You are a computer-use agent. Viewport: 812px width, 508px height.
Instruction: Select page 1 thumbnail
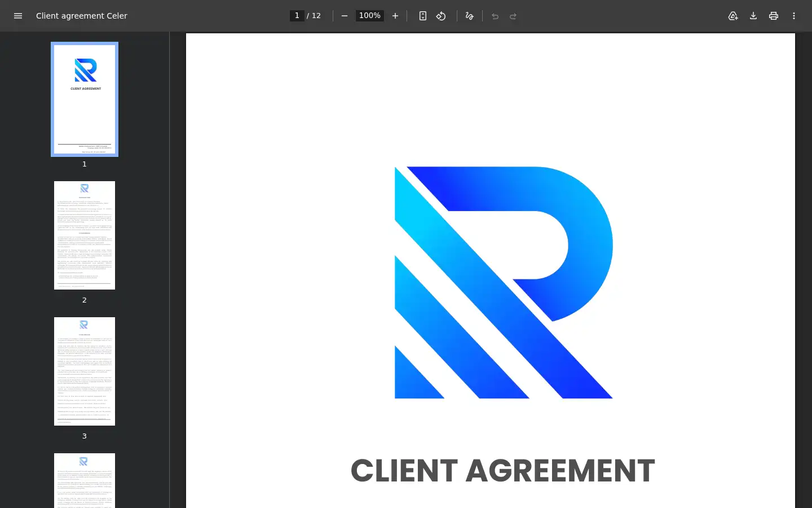(x=85, y=99)
